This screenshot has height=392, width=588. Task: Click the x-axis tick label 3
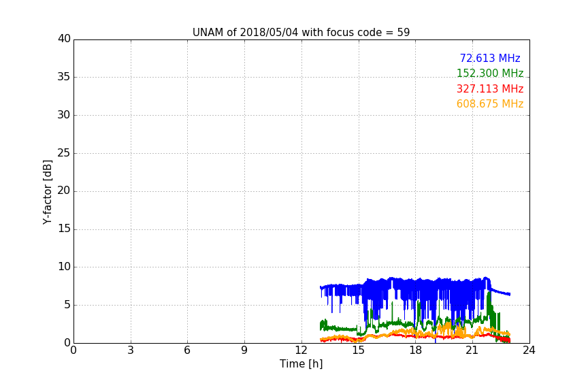coord(131,350)
